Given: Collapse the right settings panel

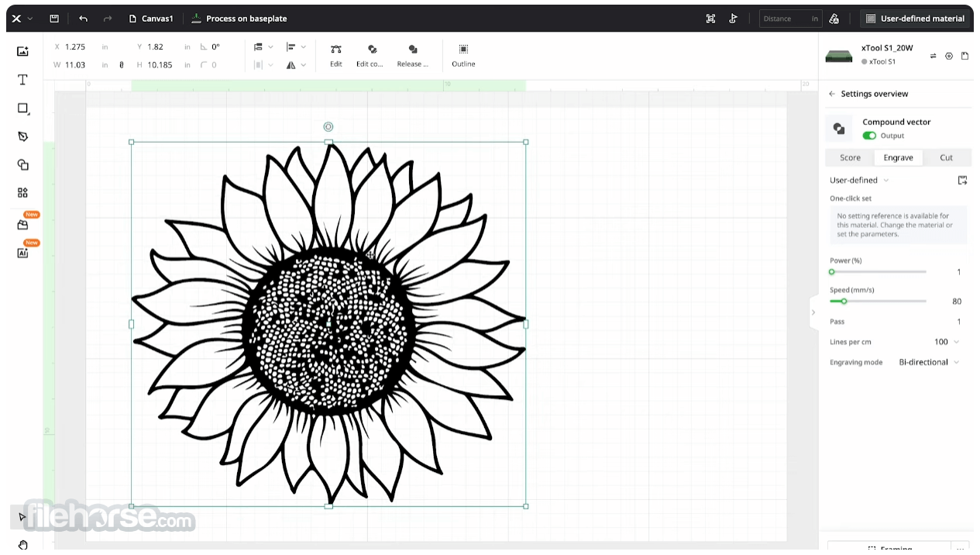Looking at the screenshot, I should tap(813, 312).
